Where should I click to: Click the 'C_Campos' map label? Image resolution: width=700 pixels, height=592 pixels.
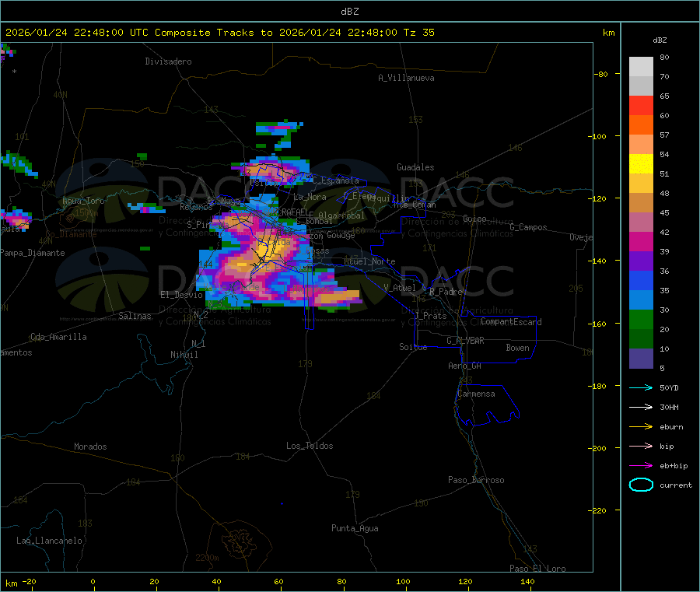click(528, 227)
